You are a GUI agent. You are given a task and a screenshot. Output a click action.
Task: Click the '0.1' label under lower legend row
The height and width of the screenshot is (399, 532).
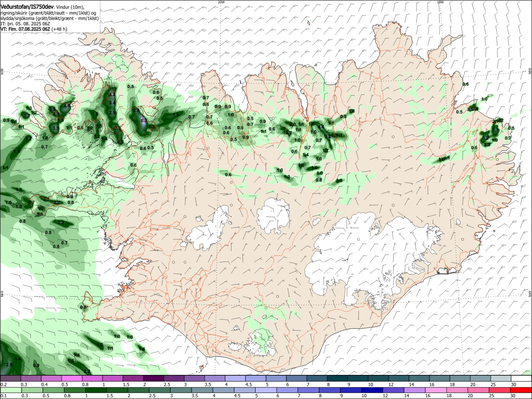click(x=3, y=396)
